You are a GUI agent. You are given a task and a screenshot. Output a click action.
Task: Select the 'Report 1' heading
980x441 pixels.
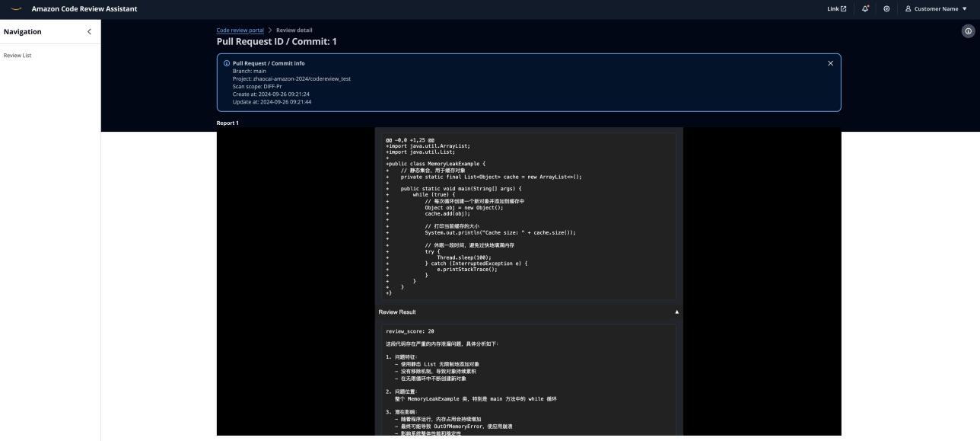tap(228, 123)
